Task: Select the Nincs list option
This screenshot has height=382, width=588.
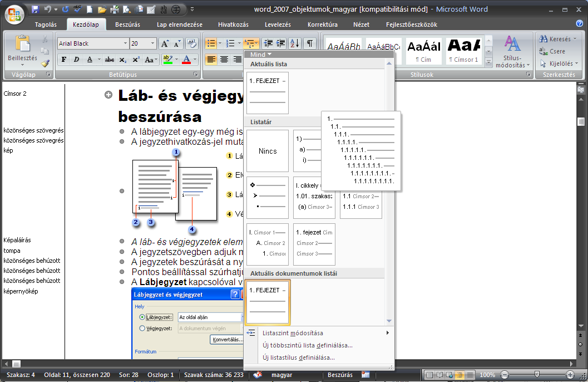Action: click(268, 151)
